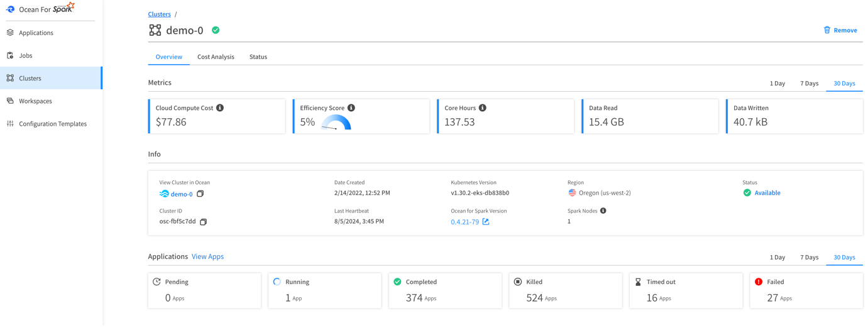Click the 5% efficiency score value
Viewport: 868px width, 328px height.
coord(307,122)
